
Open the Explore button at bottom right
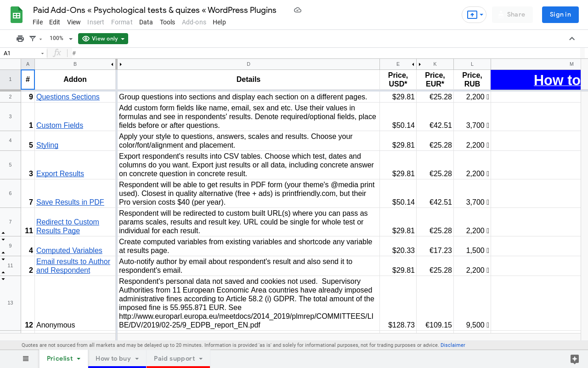[574, 359]
